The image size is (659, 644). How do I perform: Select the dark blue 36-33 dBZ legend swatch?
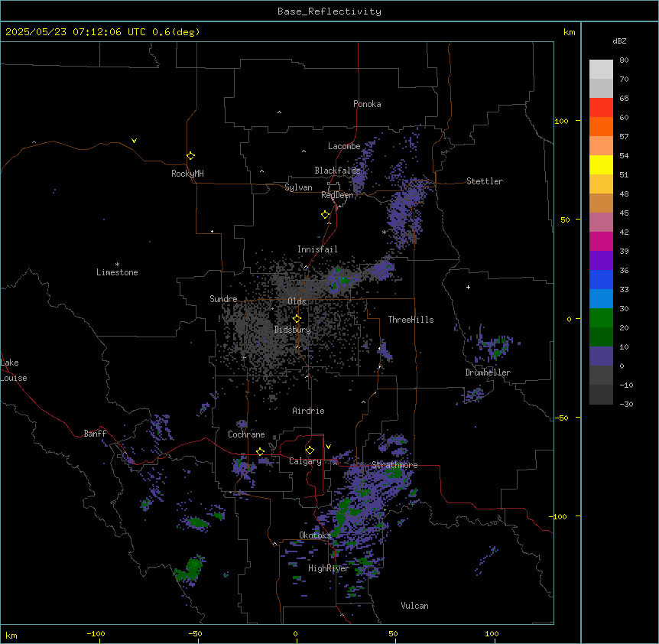[601, 279]
